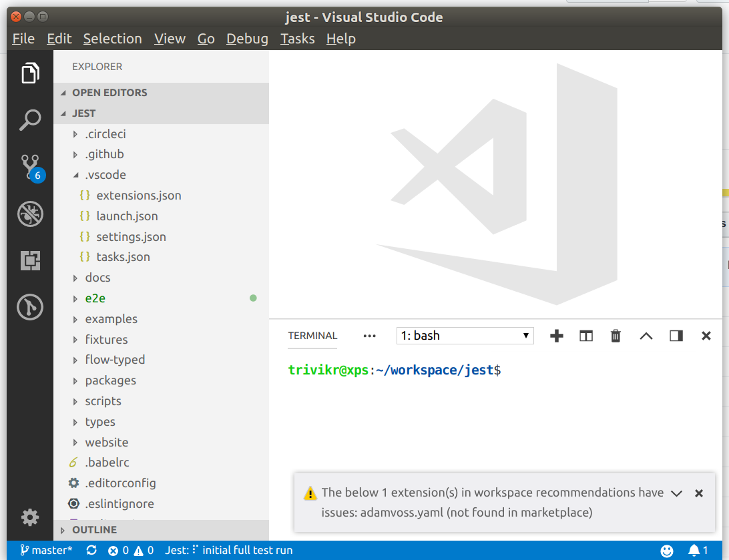729x560 pixels.
Task: Open launch.json file
Action: 161,216
